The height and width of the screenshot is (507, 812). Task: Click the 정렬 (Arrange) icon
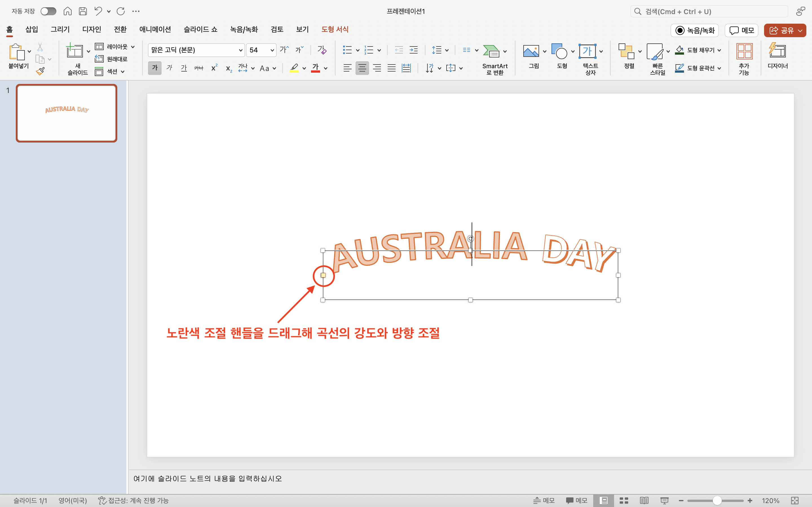pyautogui.click(x=627, y=56)
